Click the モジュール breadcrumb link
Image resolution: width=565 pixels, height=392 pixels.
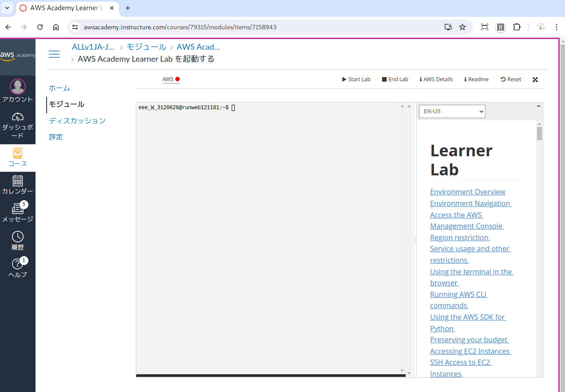(x=146, y=47)
